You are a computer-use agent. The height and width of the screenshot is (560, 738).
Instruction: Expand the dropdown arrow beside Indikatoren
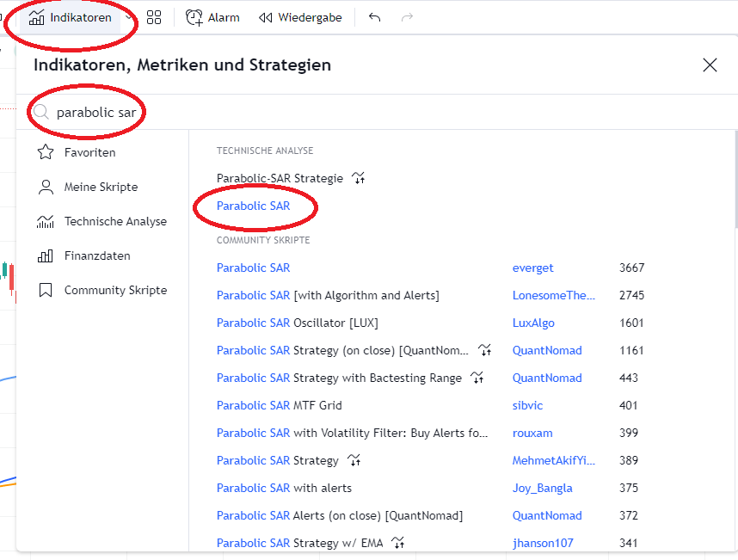click(x=129, y=17)
